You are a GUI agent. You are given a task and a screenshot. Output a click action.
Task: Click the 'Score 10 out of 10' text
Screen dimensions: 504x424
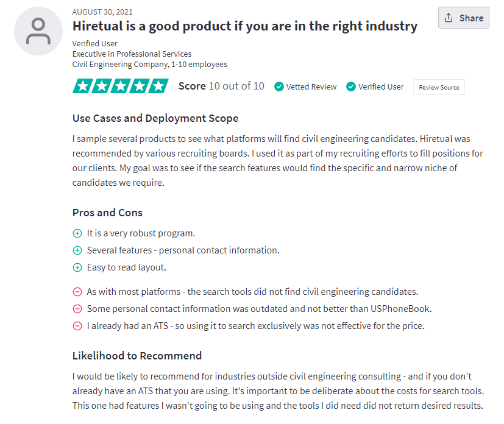point(221,86)
